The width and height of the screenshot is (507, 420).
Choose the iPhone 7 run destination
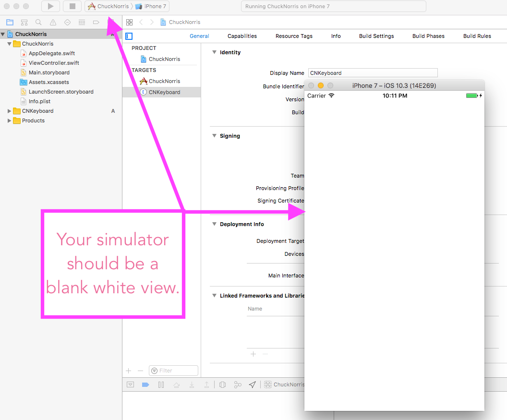[151, 6]
